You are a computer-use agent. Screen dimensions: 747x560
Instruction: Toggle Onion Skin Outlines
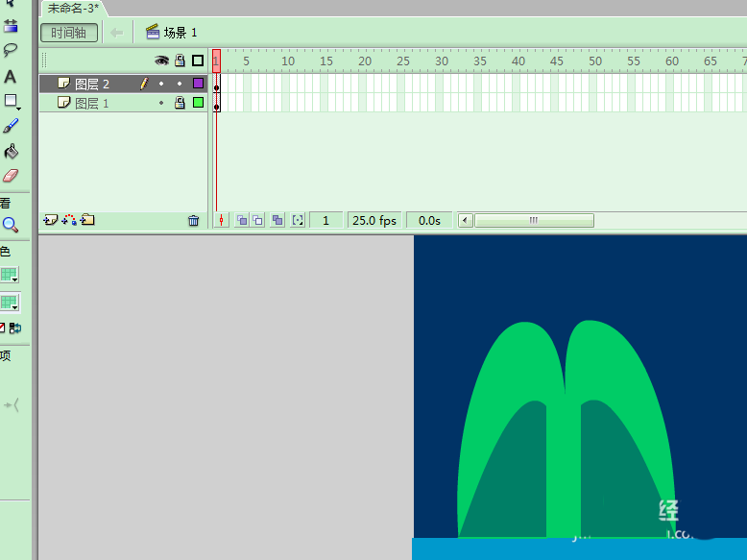[257, 220]
